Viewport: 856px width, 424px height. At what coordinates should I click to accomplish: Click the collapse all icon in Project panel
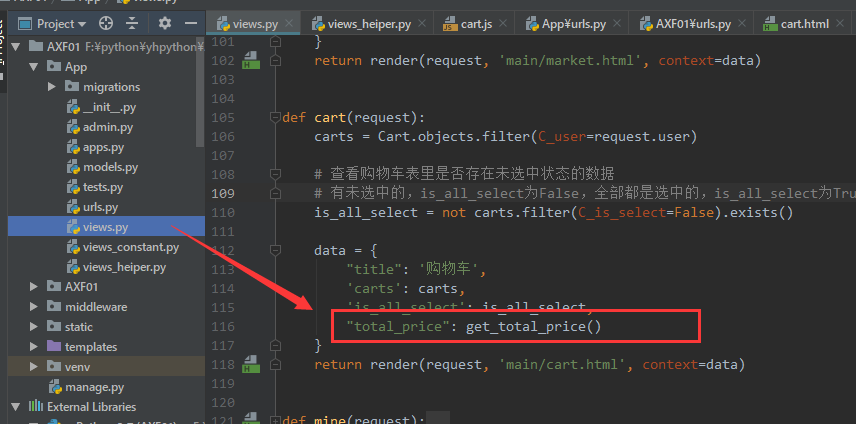[x=132, y=23]
